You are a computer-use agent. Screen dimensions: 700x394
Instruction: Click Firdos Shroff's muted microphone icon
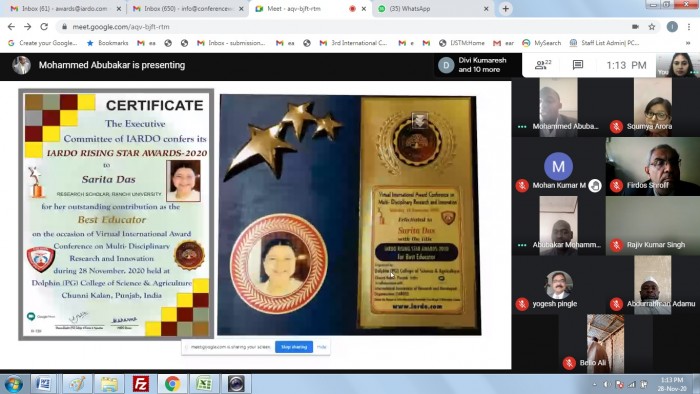(x=617, y=186)
